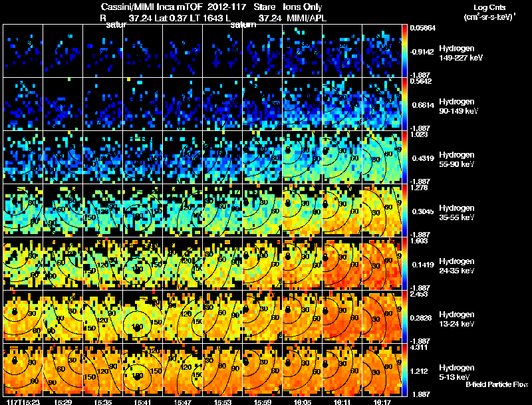Click the '16:17' time axis label
The width and height of the screenshot is (532, 405).
[382, 402]
